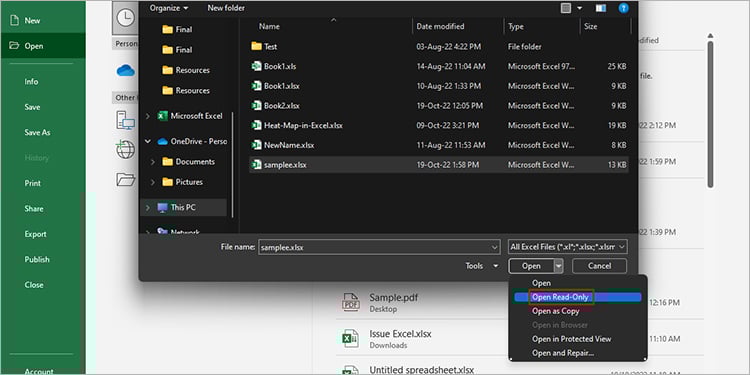Select the Microsoft Excel icon in navigation tree
This screenshot has width=750, height=375.
tap(163, 116)
